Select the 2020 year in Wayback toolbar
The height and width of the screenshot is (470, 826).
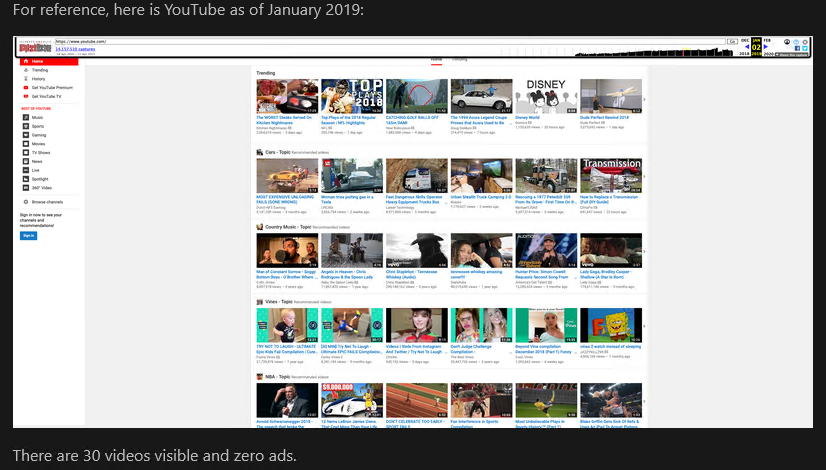click(769, 54)
